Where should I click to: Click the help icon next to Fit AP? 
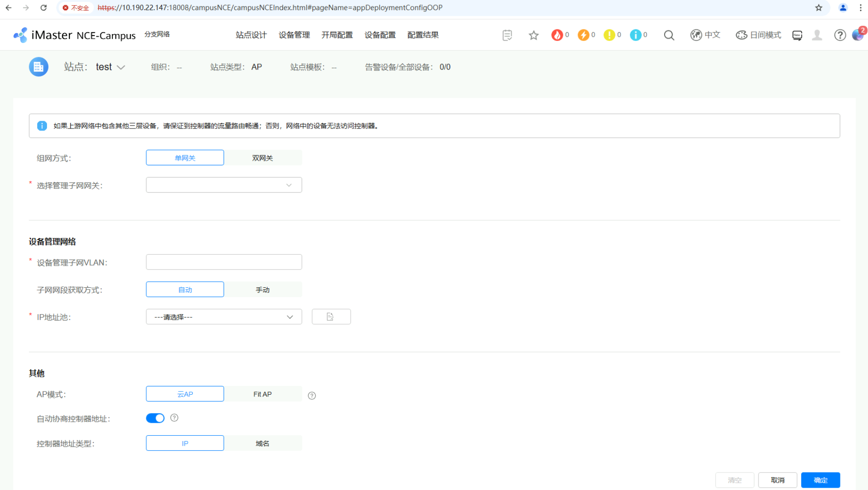[x=312, y=396]
